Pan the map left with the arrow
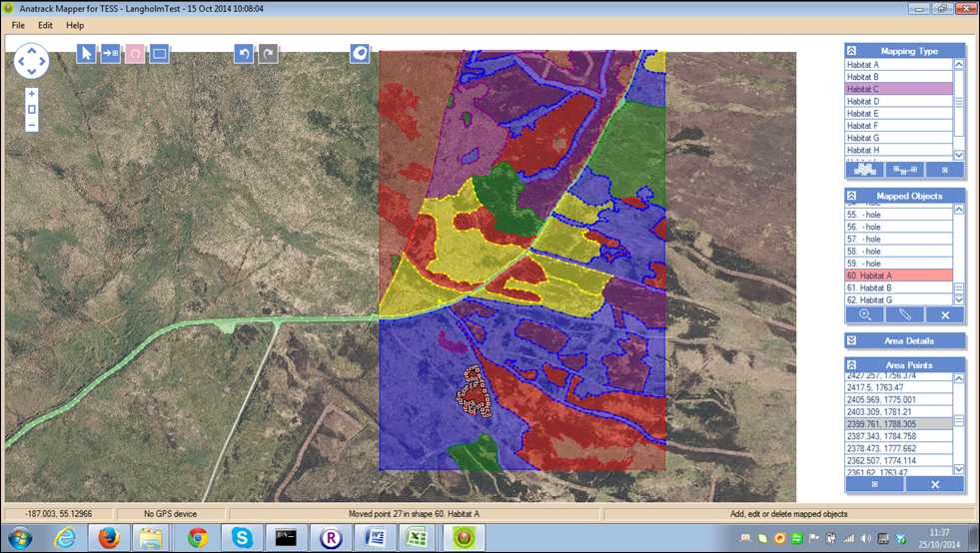 click(x=21, y=61)
